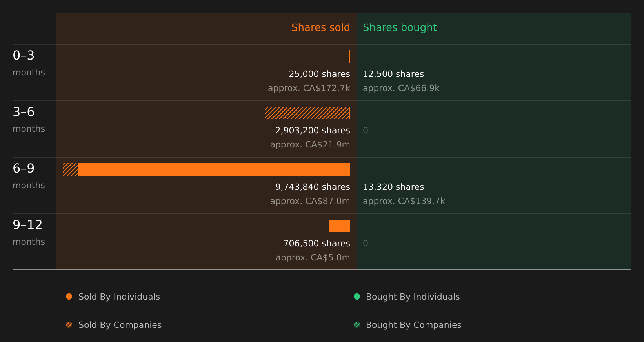Click the 9,743,840 shares value

313,187
